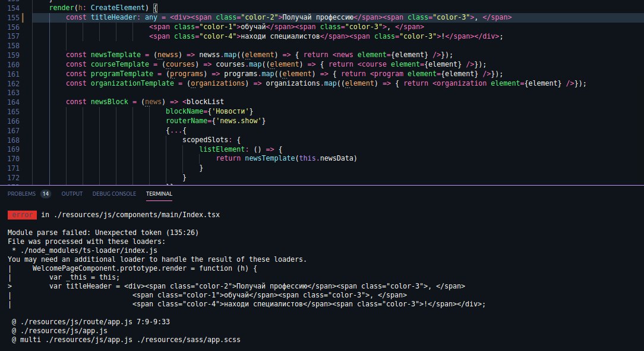The image size is (644, 351).
Task: Switch to the DEBUG CONSOLE tab
Action: coord(114,194)
